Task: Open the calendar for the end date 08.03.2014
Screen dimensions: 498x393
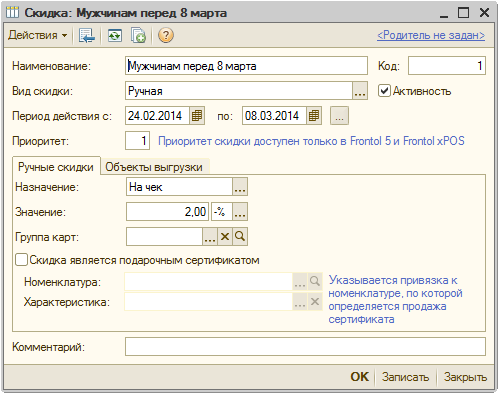Action: tap(314, 116)
